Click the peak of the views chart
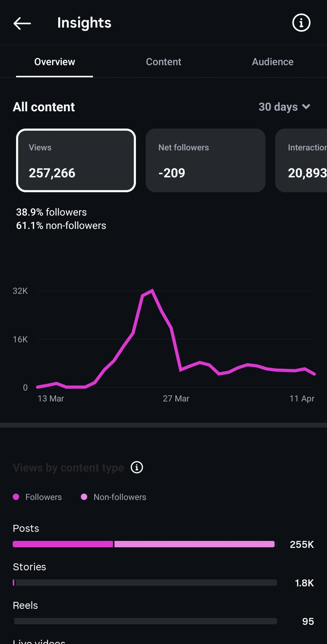This screenshot has height=644, width=327. (x=152, y=290)
